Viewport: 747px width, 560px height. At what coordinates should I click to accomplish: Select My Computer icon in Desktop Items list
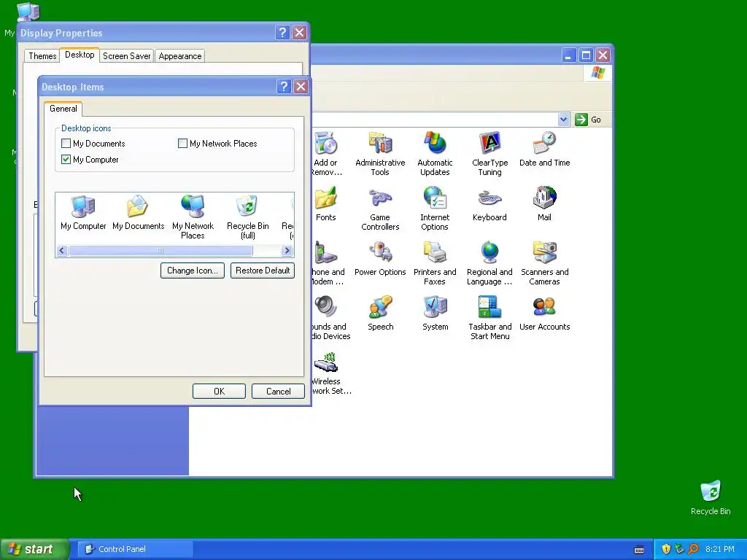tap(83, 213)
